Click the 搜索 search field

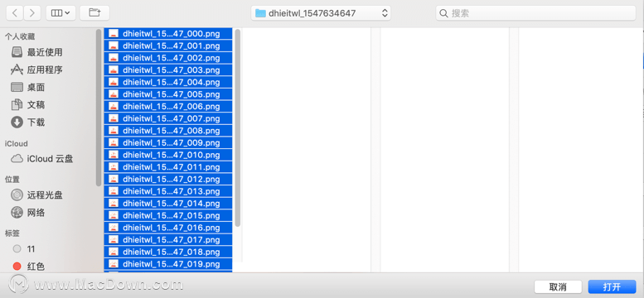(536, 13)
